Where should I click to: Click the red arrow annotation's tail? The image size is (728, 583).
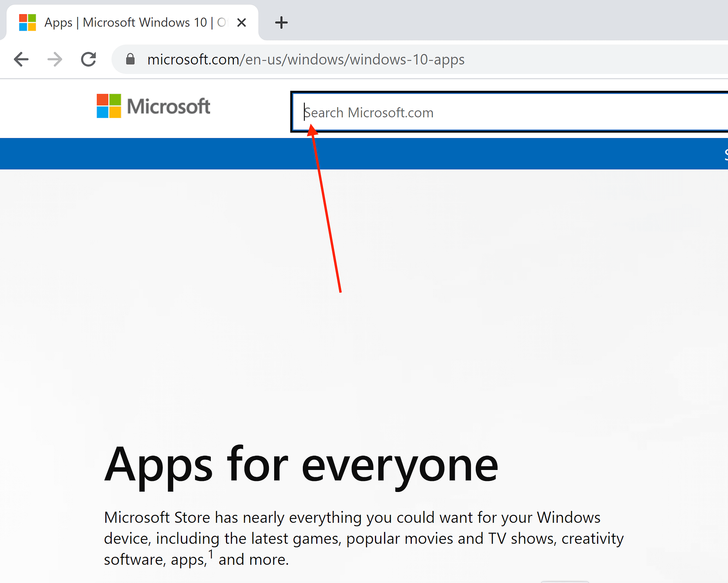[340, 291]
